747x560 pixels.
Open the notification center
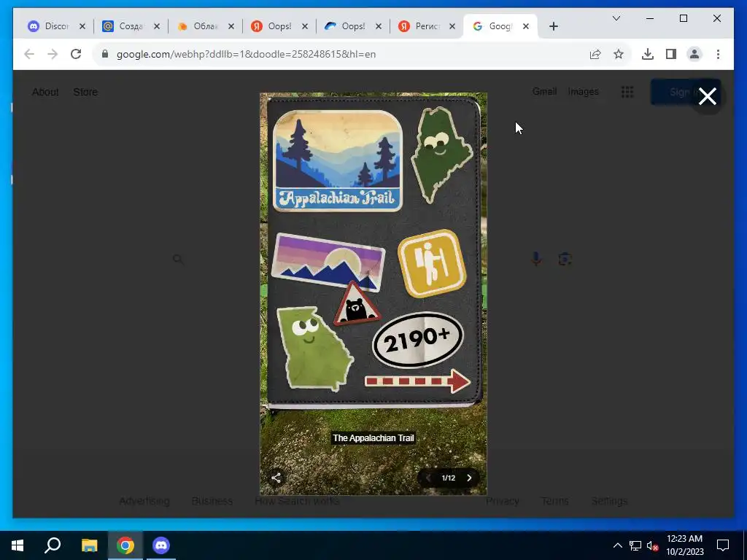point(723,545)
